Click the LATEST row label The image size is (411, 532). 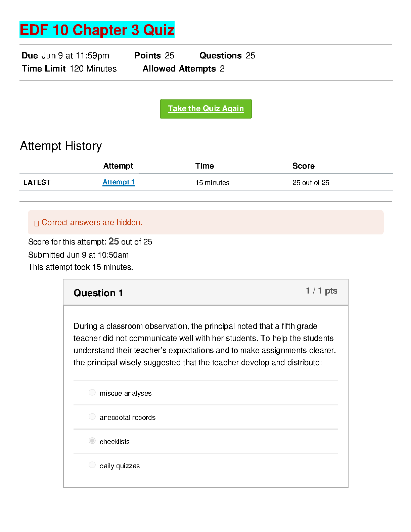37,182
